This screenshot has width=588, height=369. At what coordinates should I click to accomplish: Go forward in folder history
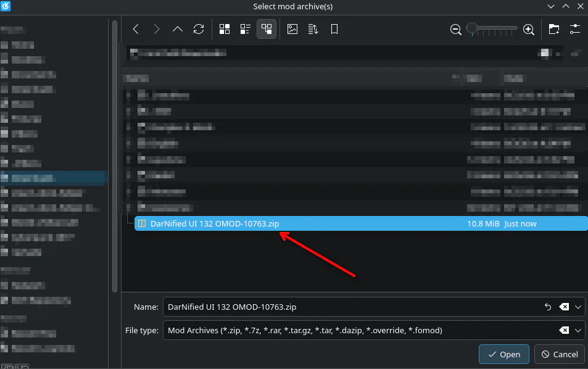click(157, 29)
